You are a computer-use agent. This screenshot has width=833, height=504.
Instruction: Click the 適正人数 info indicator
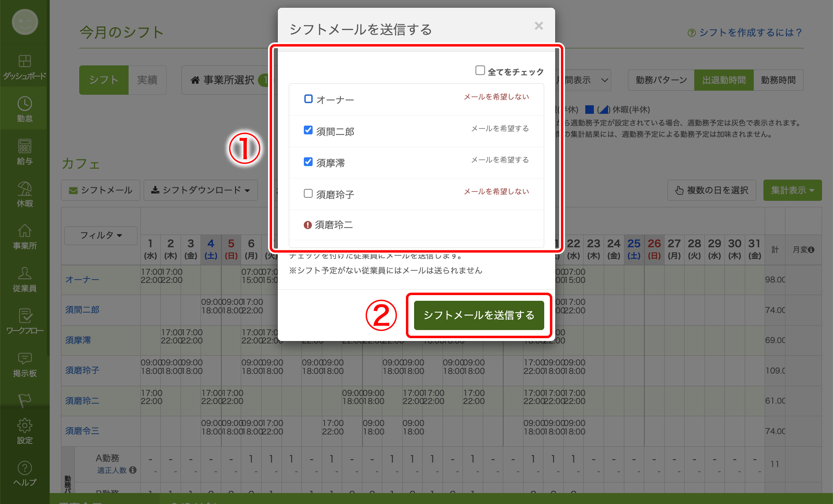[132, 470]
